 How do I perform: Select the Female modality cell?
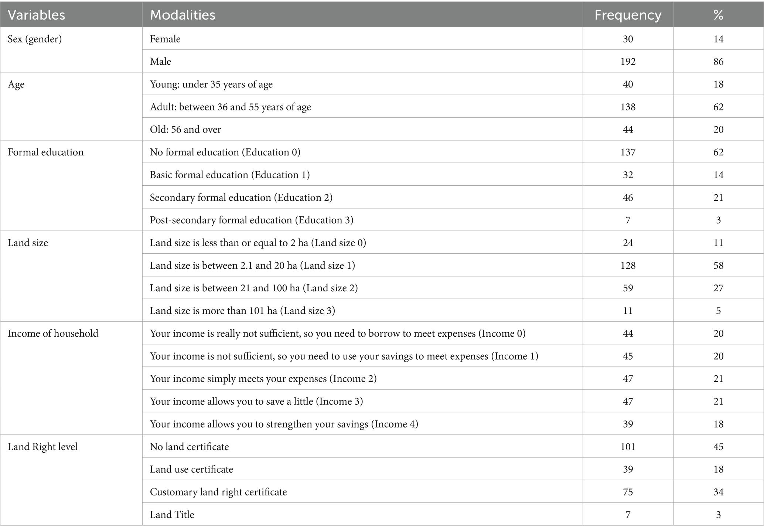165,39
